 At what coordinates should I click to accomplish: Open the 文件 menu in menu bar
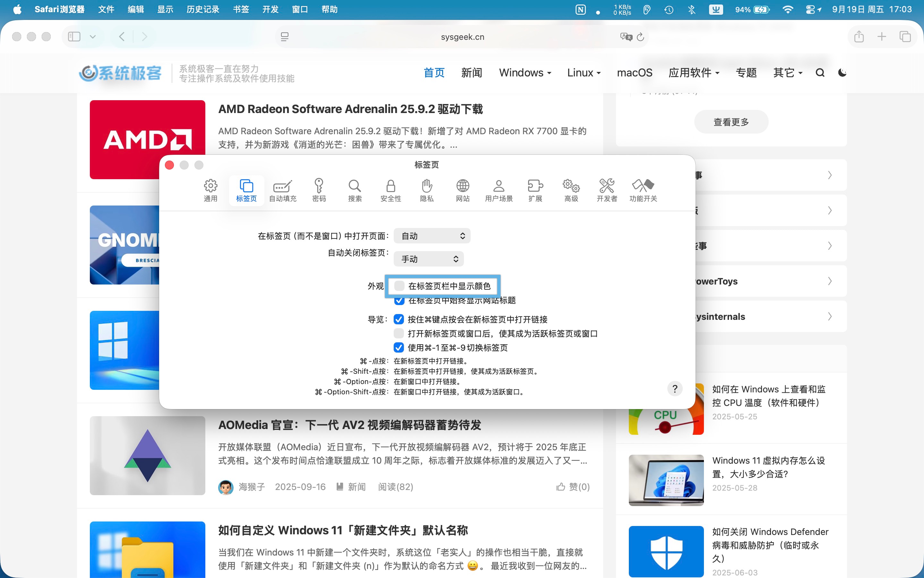106,10
